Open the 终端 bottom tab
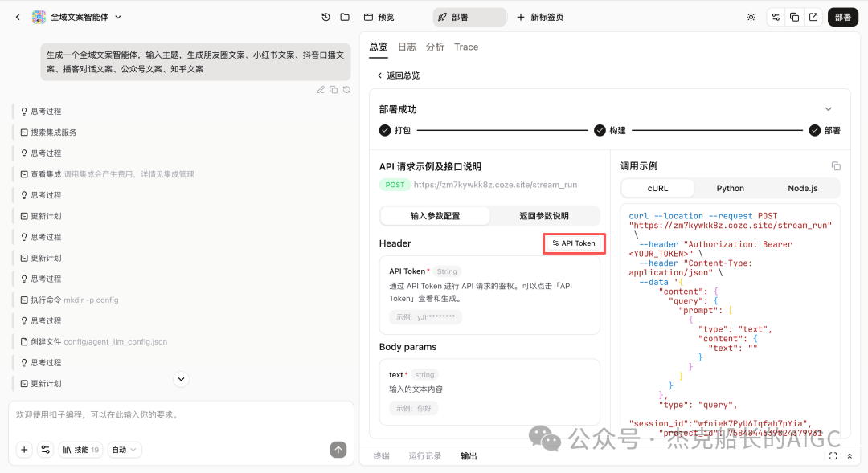This screenshot has width=868, height=473. point(382,456)
